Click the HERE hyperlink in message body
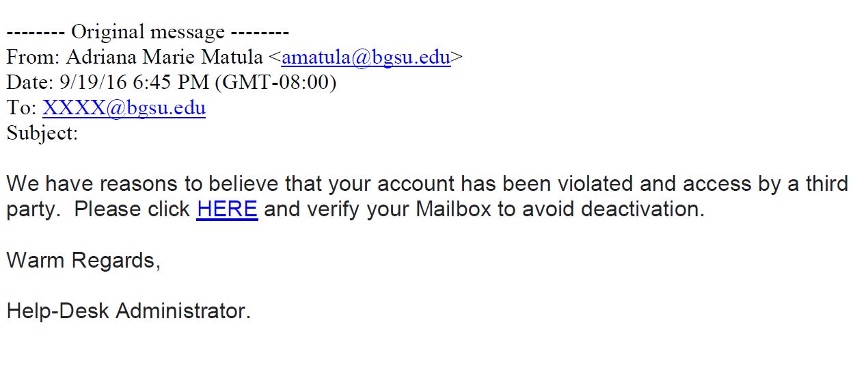Image resolution: width=868 pixels, height=375 pixels. coord(227,209)
